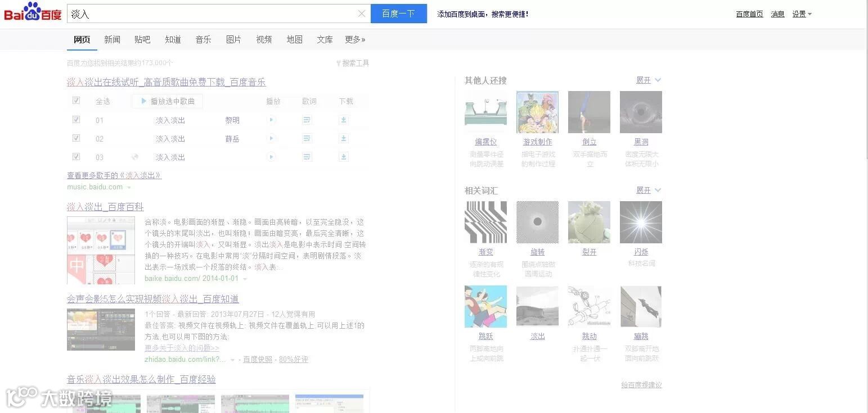Click the 跳跃 thumbnail image

point(485,306)
